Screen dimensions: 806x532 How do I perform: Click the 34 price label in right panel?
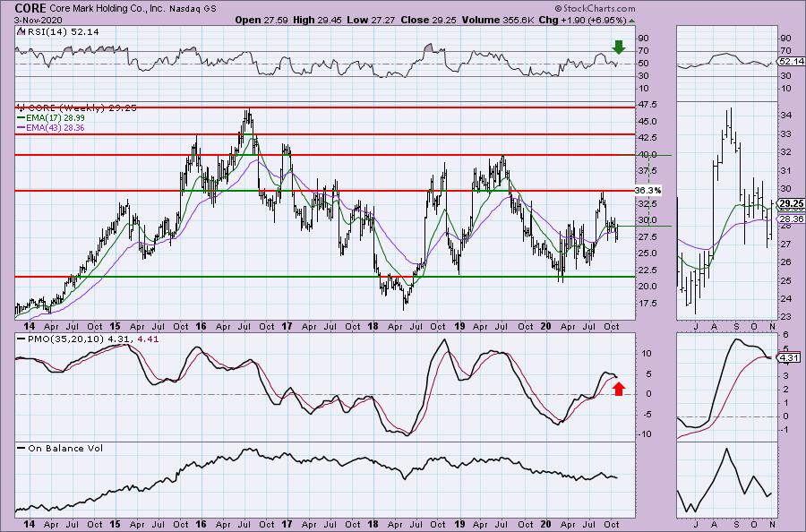[786, 116]
